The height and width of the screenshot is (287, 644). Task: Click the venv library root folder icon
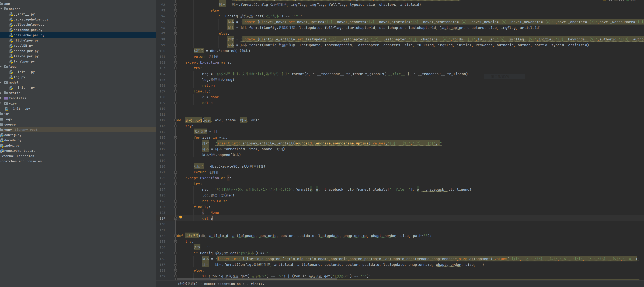2,130
